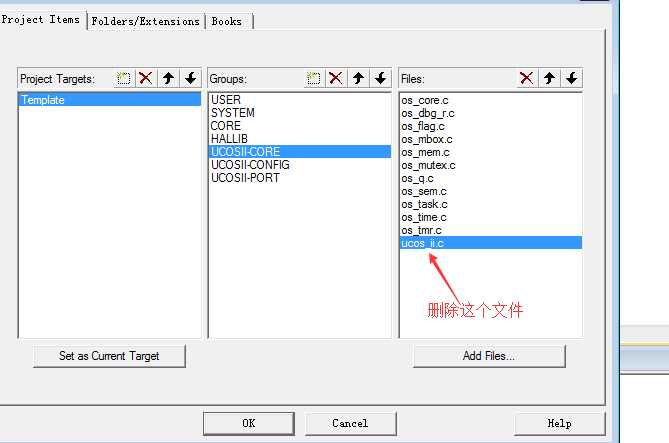Image resolution: width=669 pixels, height=443 pixels.
Task: Select file os_core.c
Action: pyautogui.click(x=491, y=100)
